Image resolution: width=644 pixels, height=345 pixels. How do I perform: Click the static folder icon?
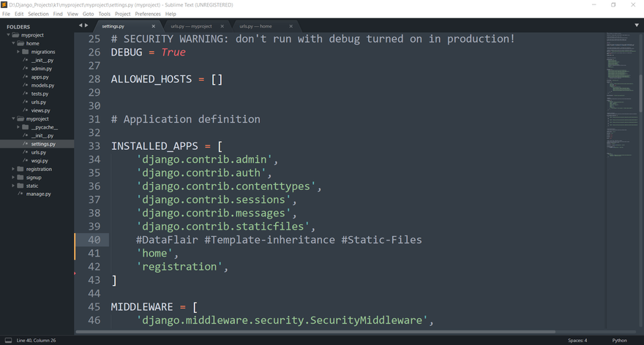(x=20, y=186)
